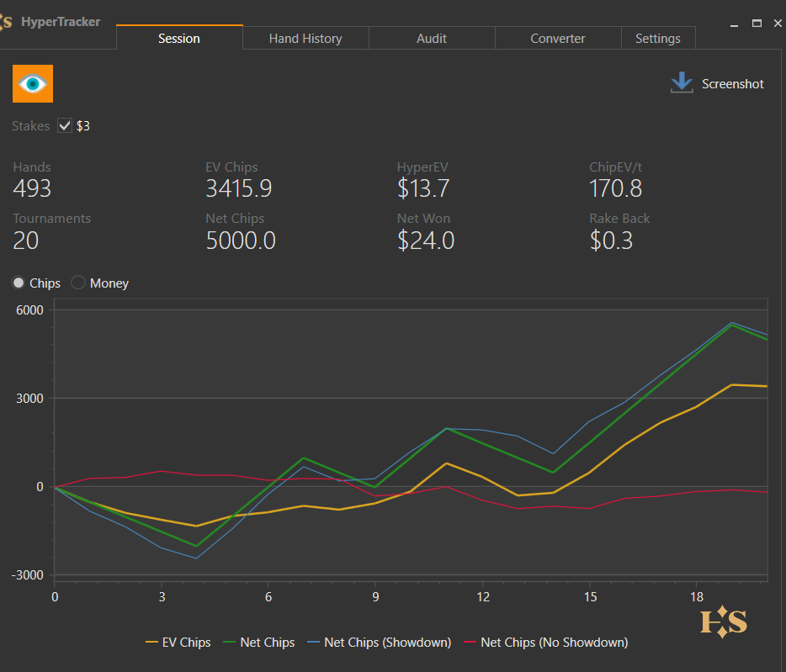Open the Hand History tab

pos(305,38)
